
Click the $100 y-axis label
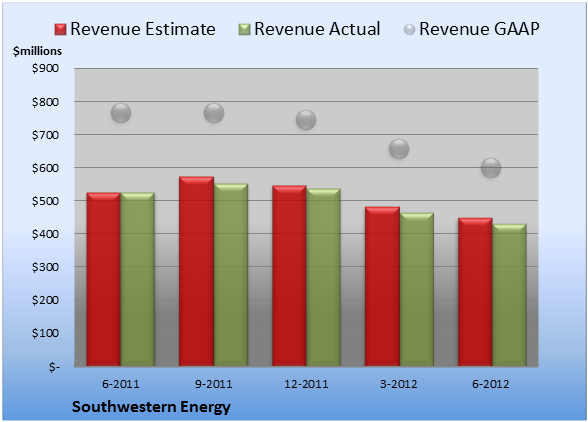(45, 333)
